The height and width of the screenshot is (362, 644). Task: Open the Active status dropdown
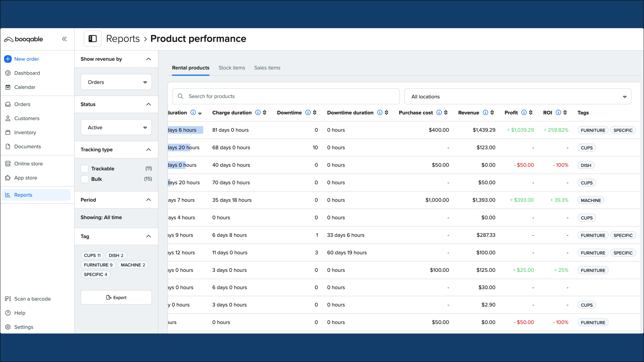[x=116, y=127]
